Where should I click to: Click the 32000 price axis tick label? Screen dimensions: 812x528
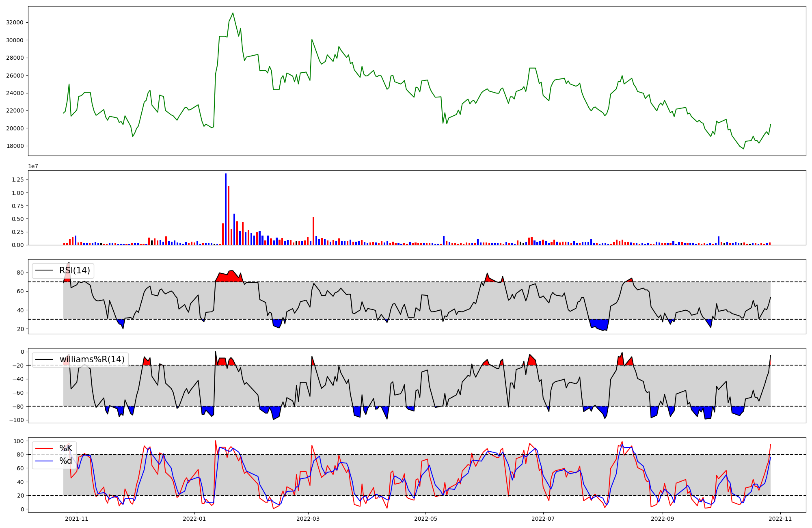15,23
